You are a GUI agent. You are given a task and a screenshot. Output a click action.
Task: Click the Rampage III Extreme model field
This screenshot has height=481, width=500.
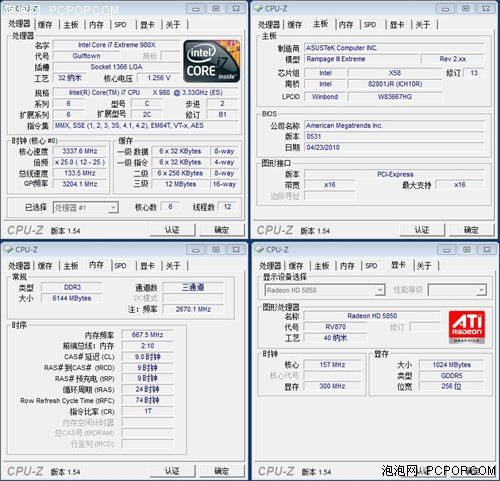[362, 59]
